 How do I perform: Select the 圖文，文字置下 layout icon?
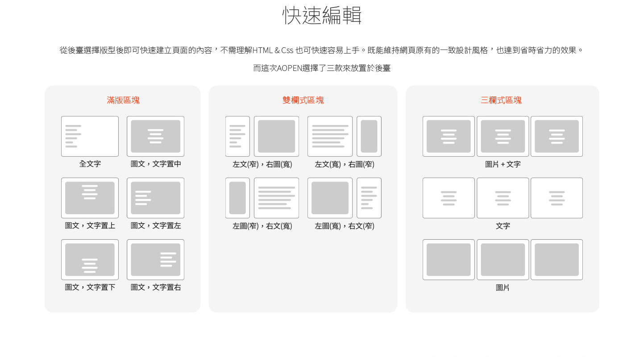(90, 259)
